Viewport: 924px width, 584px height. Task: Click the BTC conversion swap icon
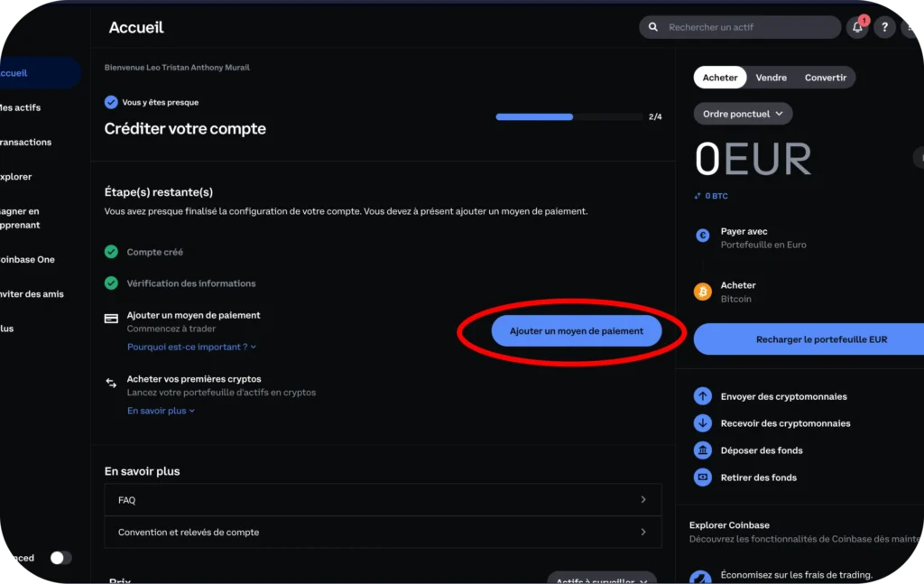[x=698, y=196]
